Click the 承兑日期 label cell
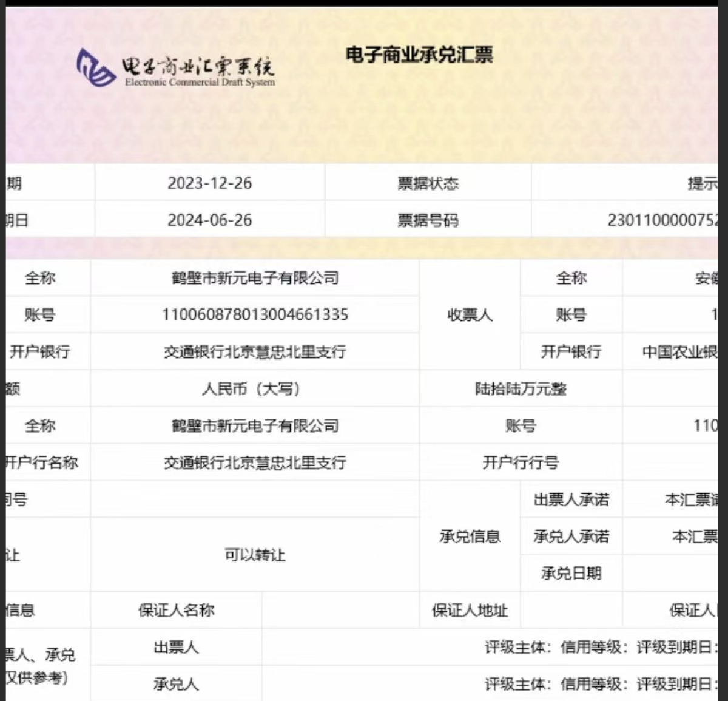This screenshot has width=728, height=701. tap(571, 573)
